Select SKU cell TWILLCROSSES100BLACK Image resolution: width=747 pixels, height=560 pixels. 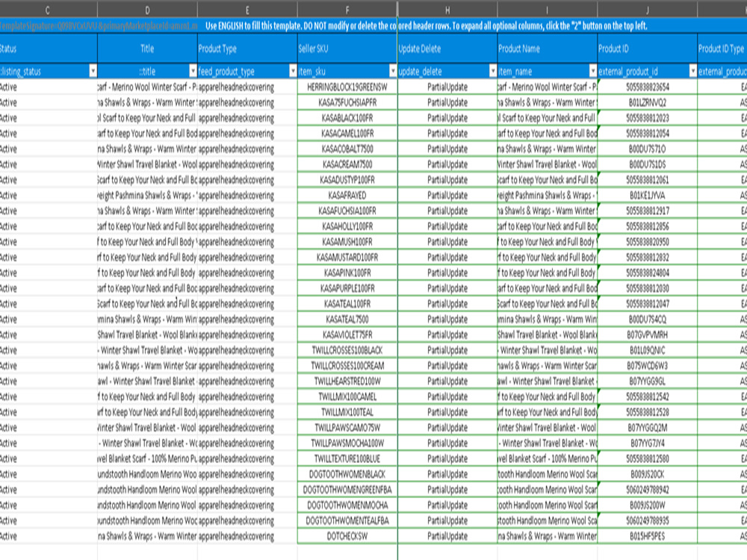pyautogui.click(x=347, y=350)
